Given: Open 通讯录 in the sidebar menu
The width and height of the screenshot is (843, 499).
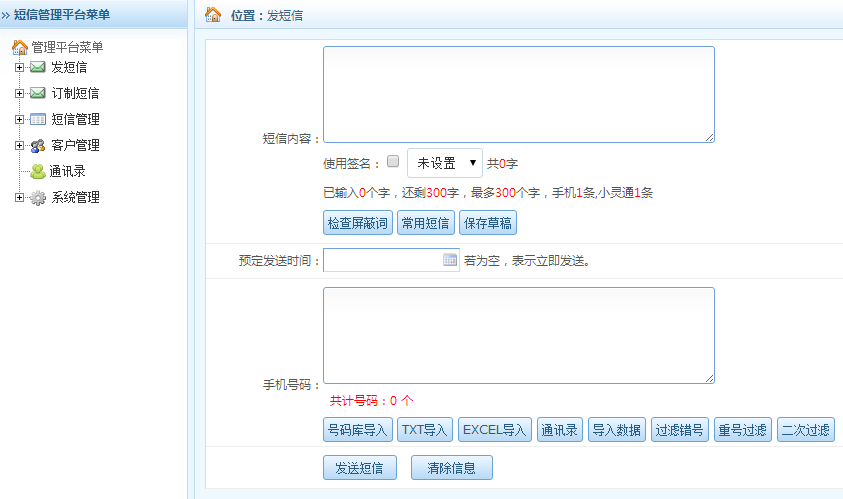Looking at the screenshot, I should [67, 172].
